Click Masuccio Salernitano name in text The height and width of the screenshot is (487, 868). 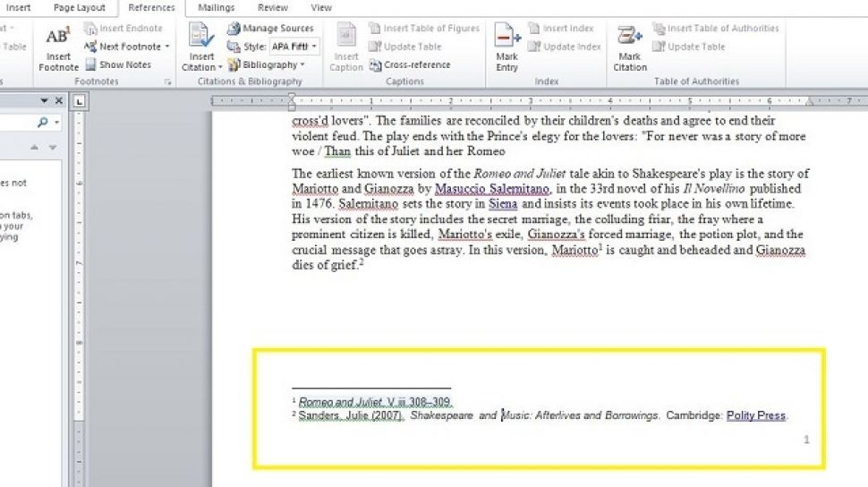(x=491, y=188)
